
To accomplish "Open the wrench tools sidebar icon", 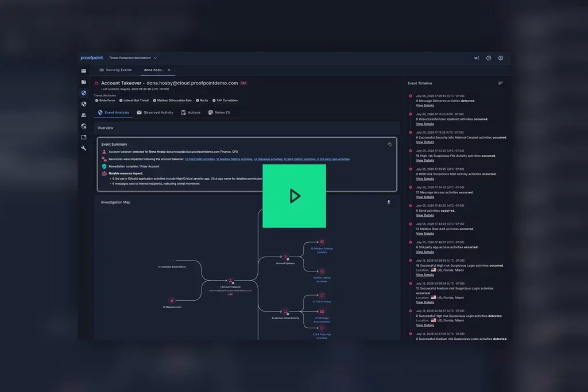I will 84,149.
